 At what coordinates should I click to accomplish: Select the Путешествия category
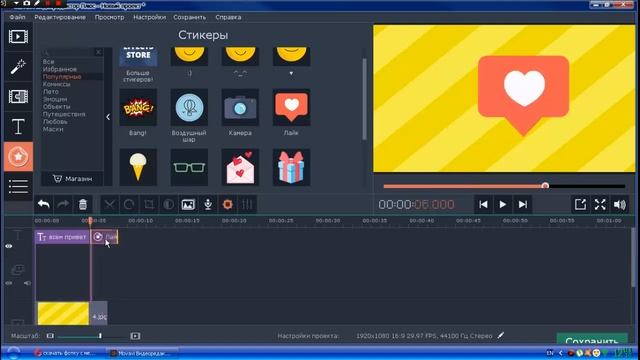(x=64, y=114)
